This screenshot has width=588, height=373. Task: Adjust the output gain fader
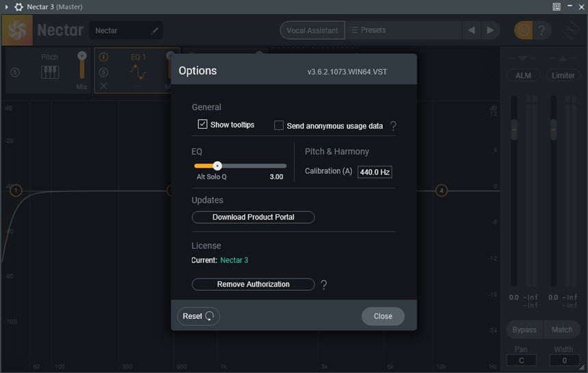coord(554,130)
